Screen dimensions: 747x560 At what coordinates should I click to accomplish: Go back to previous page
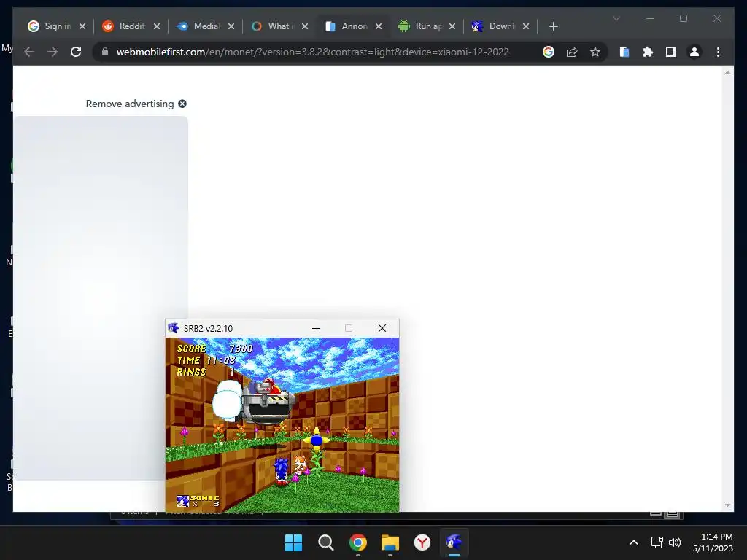(x=29, y=52)
